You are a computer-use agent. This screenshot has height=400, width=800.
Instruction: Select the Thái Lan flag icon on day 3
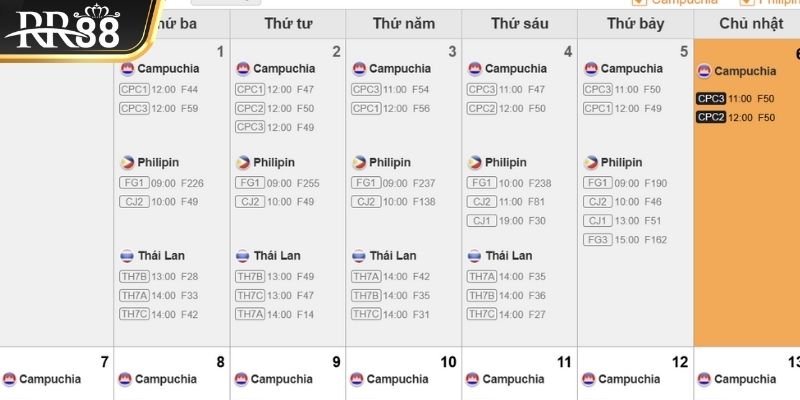[359, 256]
